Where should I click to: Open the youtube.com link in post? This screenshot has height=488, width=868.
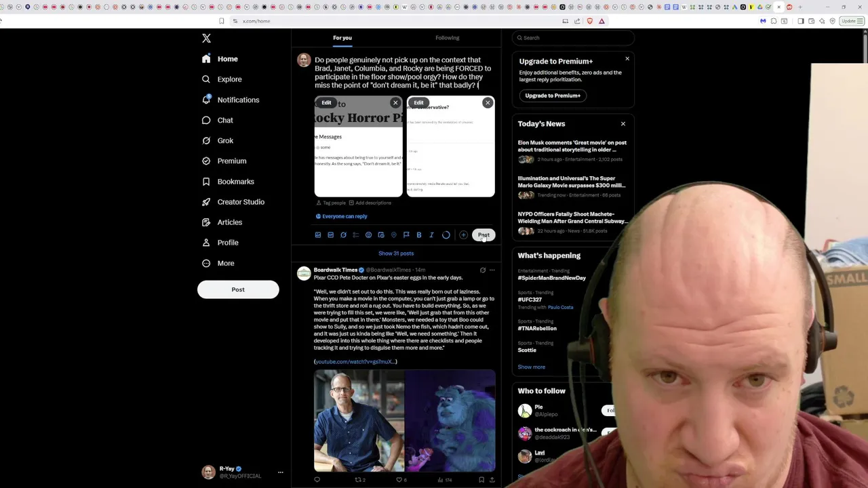[x=355, y=362]
